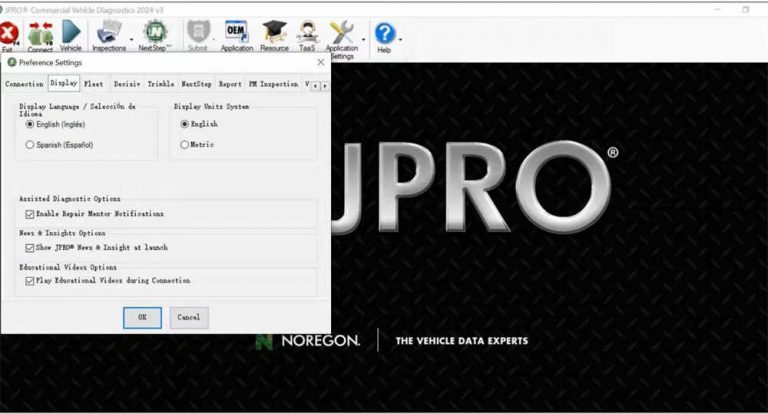
Task: Toggle Play Educational Videos during Connection
Action: click(x=29, y=281)
